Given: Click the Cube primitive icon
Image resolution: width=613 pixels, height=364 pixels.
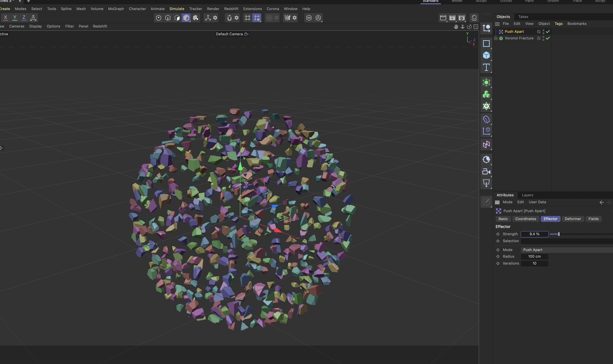Looking at the screenshot, I should click(486, 55).
